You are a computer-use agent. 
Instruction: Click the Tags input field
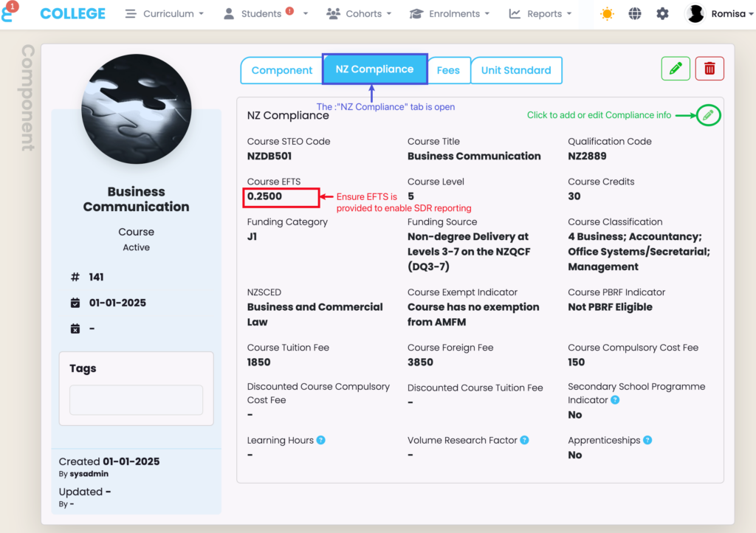(136, 400)
